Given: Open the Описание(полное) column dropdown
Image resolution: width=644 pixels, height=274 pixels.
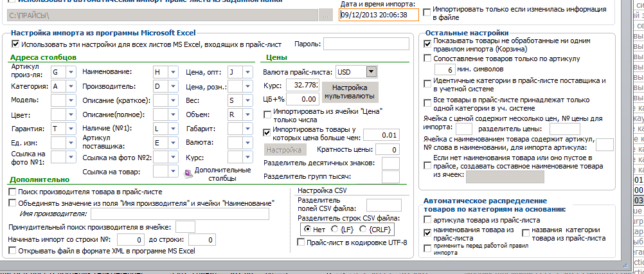Looking at the screenshot, I should point(174,114).
